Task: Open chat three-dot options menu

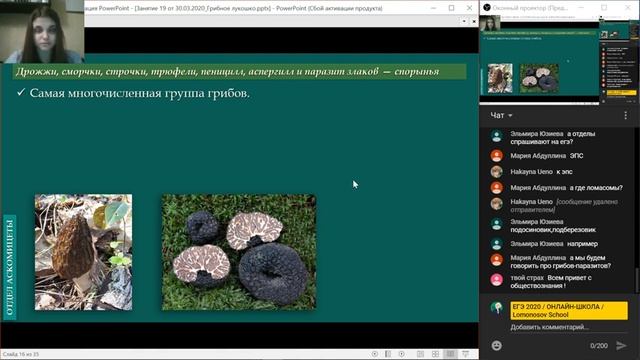Action: coord(625,116)
